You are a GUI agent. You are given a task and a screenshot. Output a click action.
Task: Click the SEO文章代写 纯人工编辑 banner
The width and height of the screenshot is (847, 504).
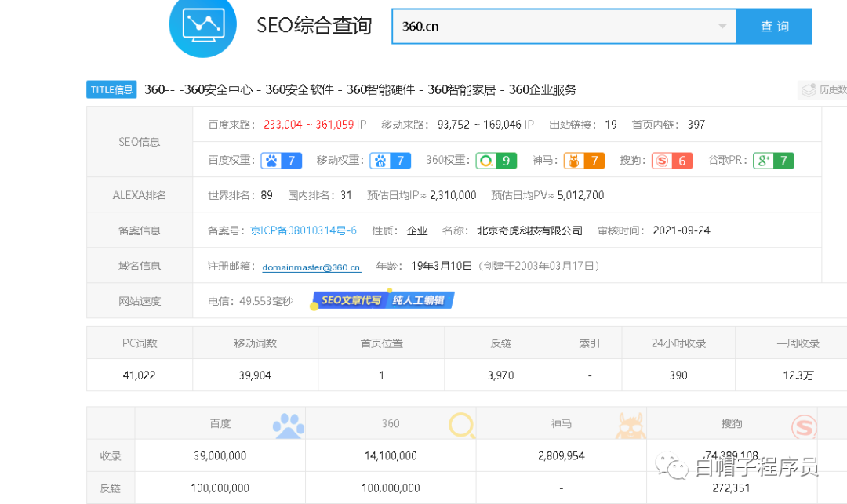[x=383, y=300]
